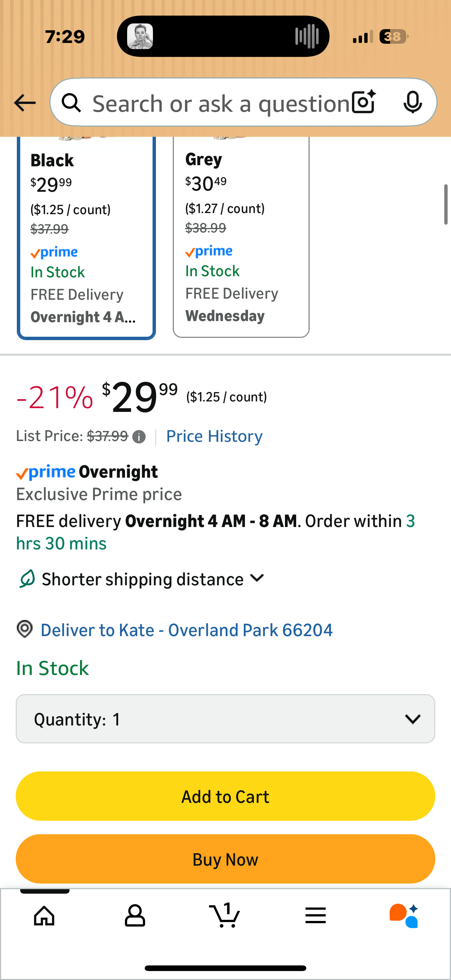Image resolution: width=451 pixels, height=980 pixels.
Task: Tap the back arrow icon
Action: [x=25, y=103]
